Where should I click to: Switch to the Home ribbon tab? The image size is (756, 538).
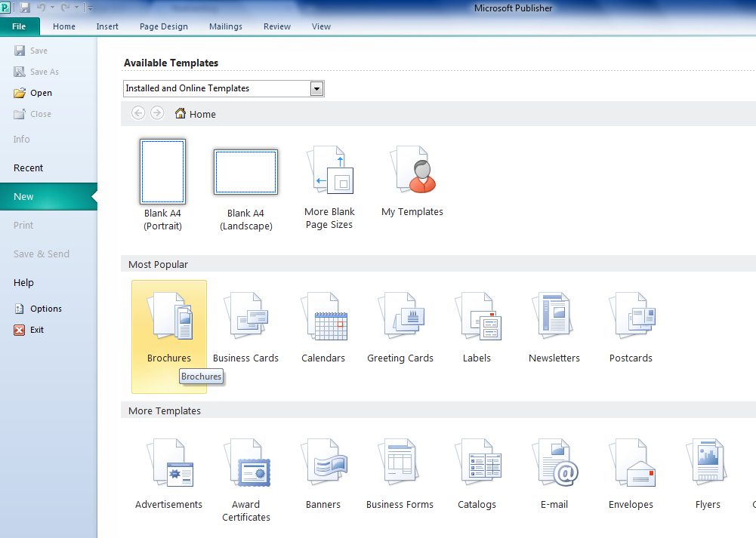click(x=64, y=26)
